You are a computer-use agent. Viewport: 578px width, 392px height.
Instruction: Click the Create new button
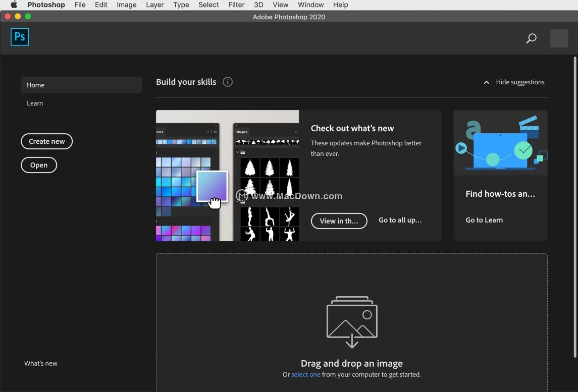(47, 141)
